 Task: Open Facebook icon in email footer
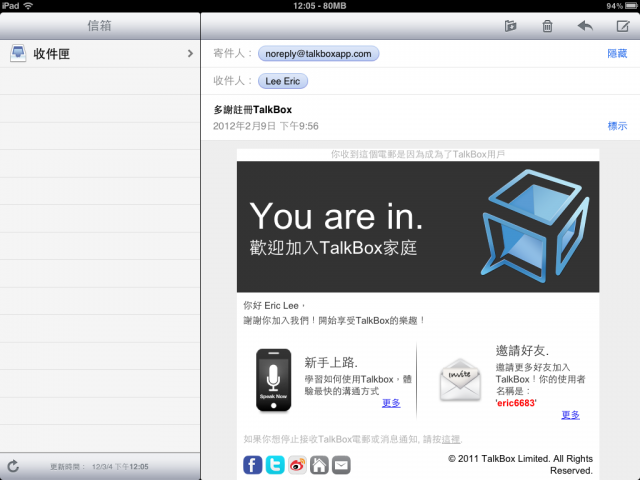point(253,465)
